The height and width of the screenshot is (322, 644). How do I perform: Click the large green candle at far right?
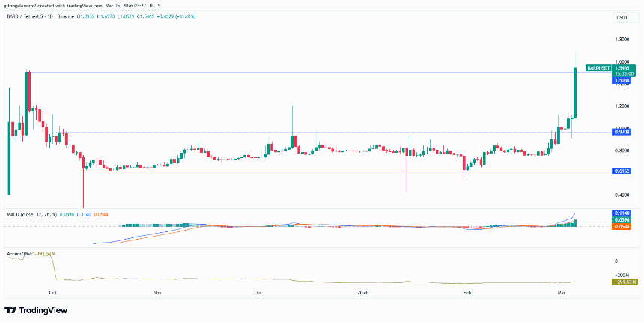point(575,91)
